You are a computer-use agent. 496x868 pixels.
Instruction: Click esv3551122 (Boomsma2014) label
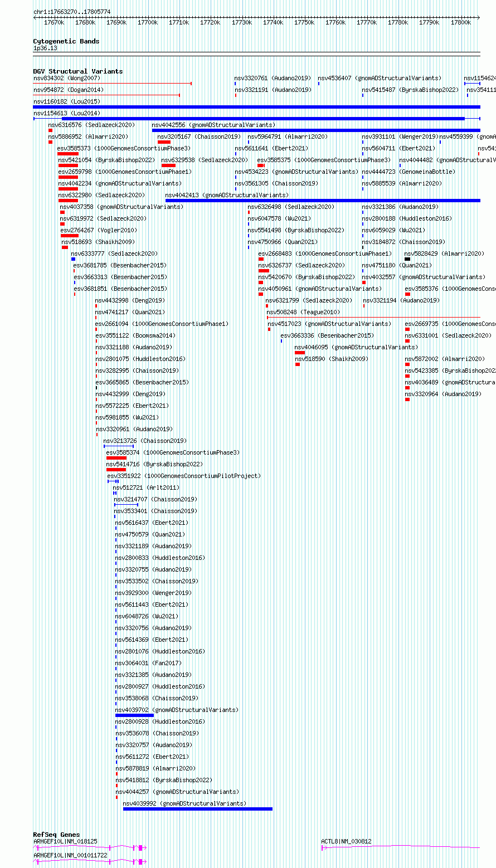tap(135, 335)
